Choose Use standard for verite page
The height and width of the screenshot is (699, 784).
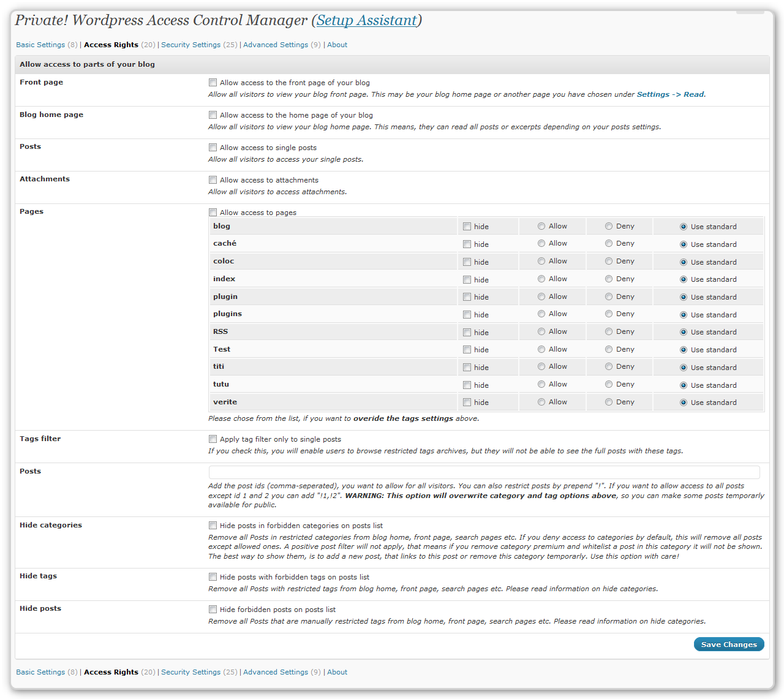click(x=683, y=402)
